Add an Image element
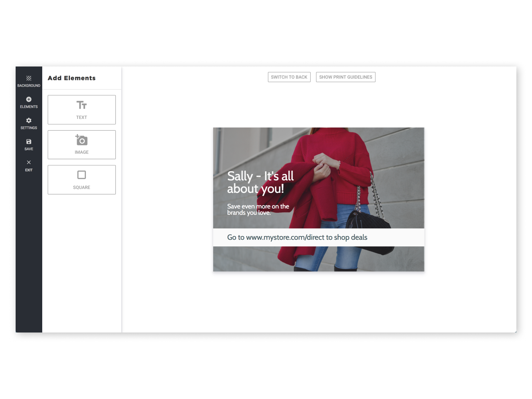This screenshot has width=532, height=399. pyautogui.click(x=81, y=145)
